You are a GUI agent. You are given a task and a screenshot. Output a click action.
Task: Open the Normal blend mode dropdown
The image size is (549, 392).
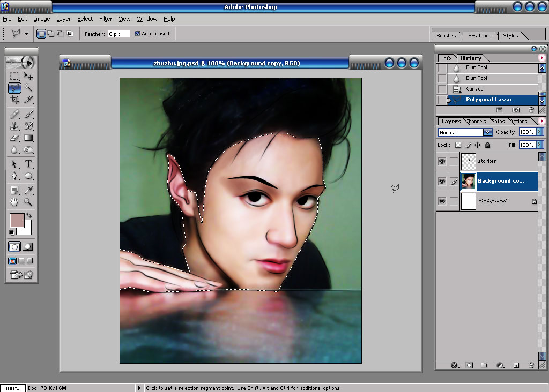coord(465,132)
